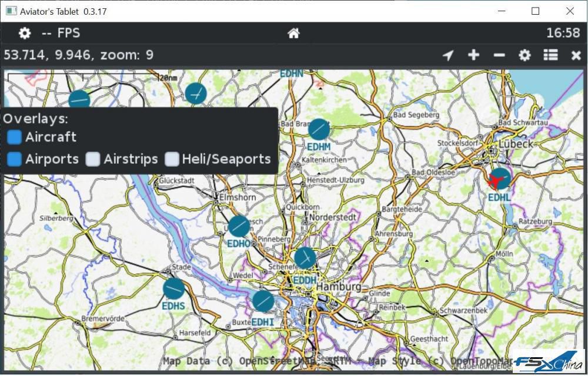Click the Bad Oldesloe label
This screenshot has width=588, height=376.
point(433,173)
